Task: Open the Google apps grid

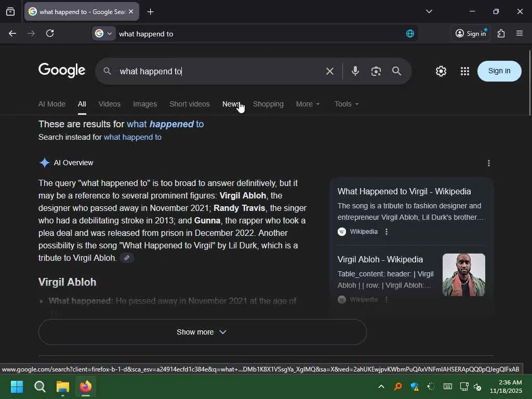Action: (x=465, y=71)
